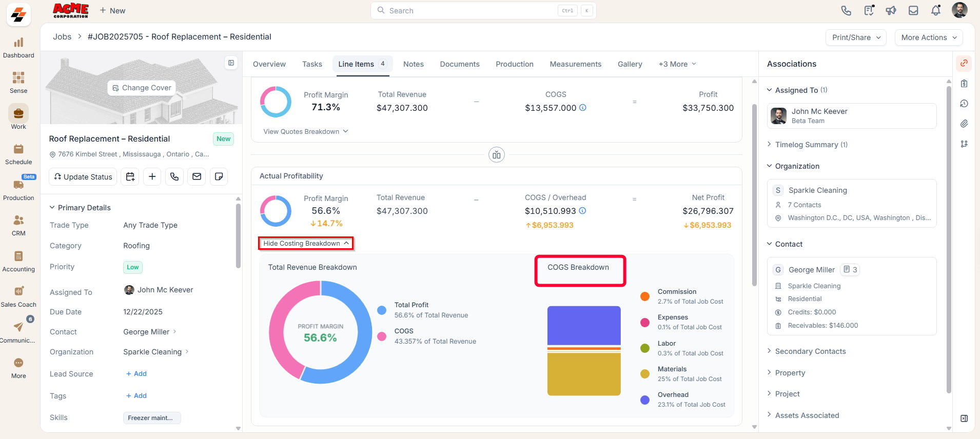Image resolution: width=980 pixels, height=439 pixels.
Task: Click the compare icon above Actual Profitability
Action: click(x=496, y=155)
